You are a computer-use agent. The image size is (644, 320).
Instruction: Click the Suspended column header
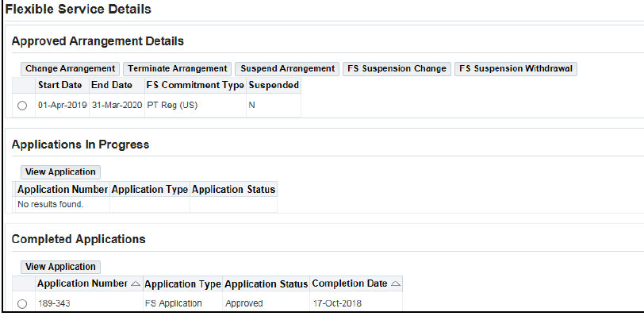tap(274, 85)
